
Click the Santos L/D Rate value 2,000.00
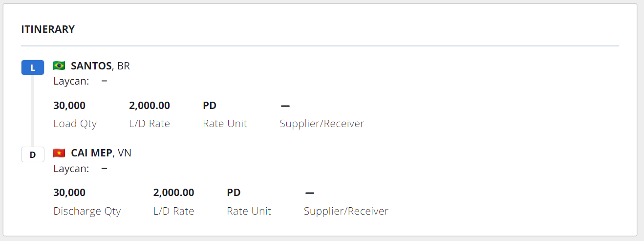click(150, 106)
